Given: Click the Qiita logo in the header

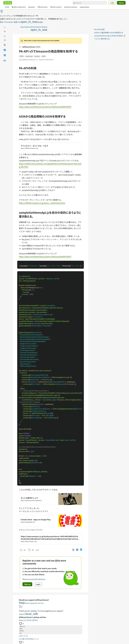Looking at the screenshot, I should click(8, 3).
